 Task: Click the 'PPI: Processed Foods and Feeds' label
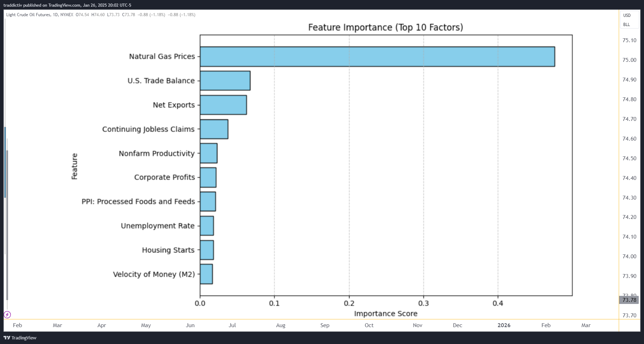(x=138, y=202)
